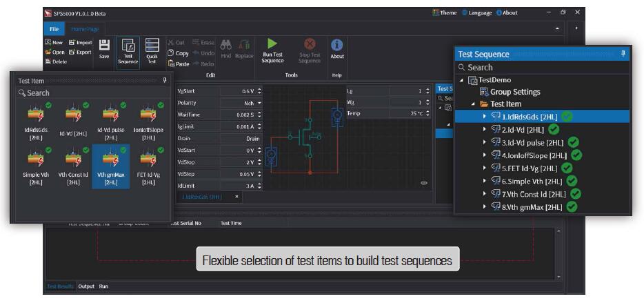This screenshot has width=644, height=301.
Task: Pin the Test Sequence panel
Action: point(623,54)
